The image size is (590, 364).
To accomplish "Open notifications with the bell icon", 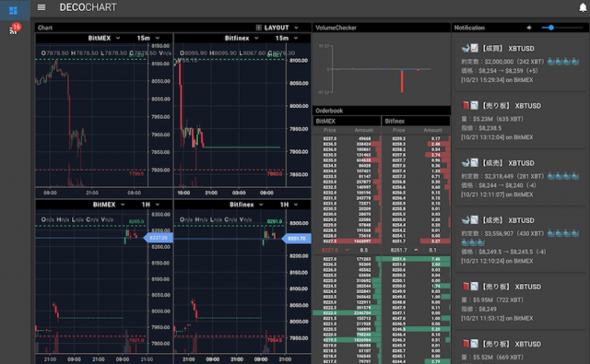I will (583, 7).
